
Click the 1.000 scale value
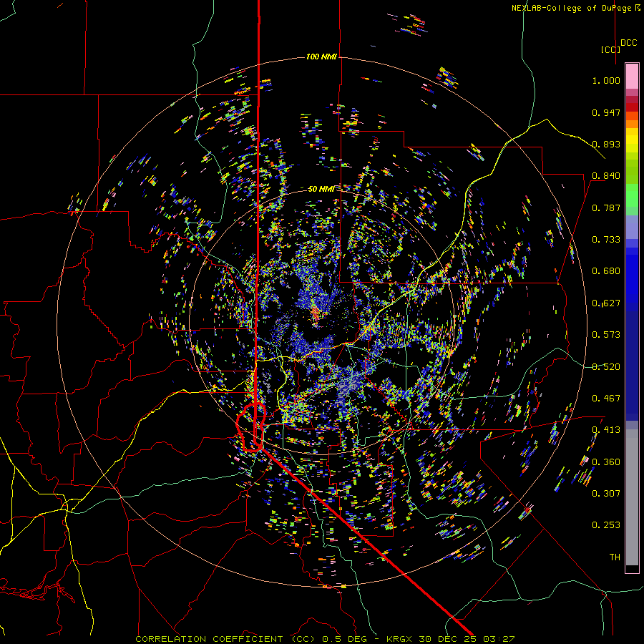606,80
